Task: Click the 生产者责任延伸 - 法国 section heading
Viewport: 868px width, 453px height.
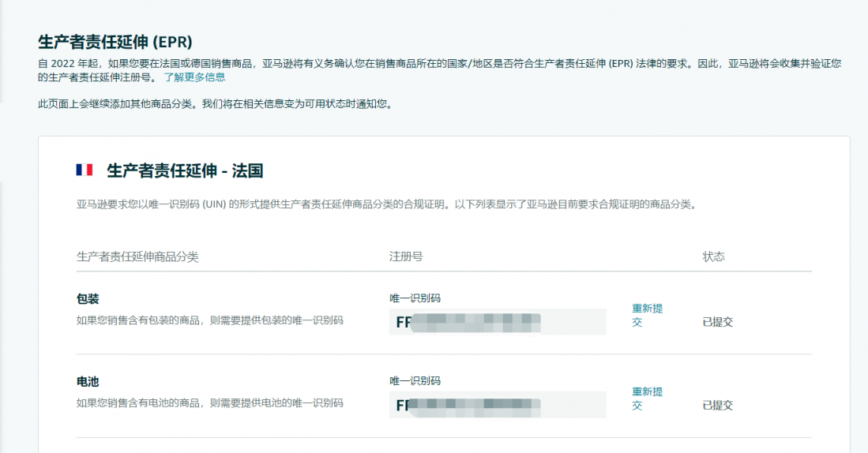Action: [x=185, y=170]
